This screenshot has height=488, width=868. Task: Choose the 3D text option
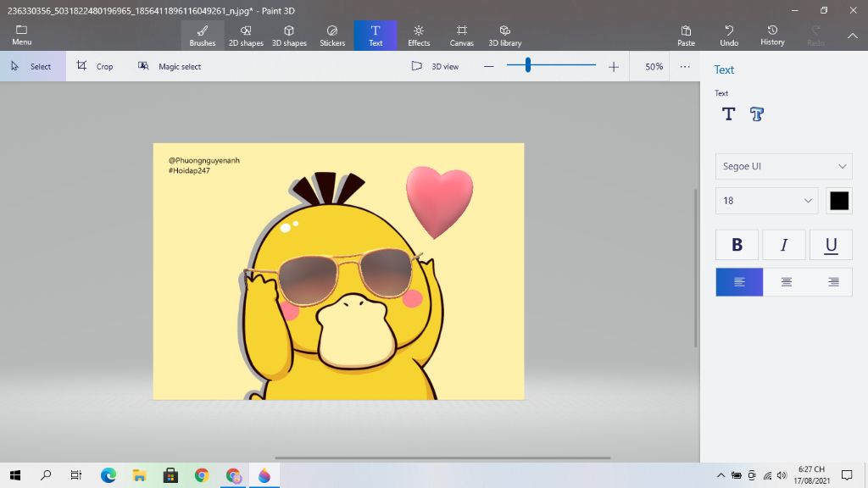click(x=757, y=114)
